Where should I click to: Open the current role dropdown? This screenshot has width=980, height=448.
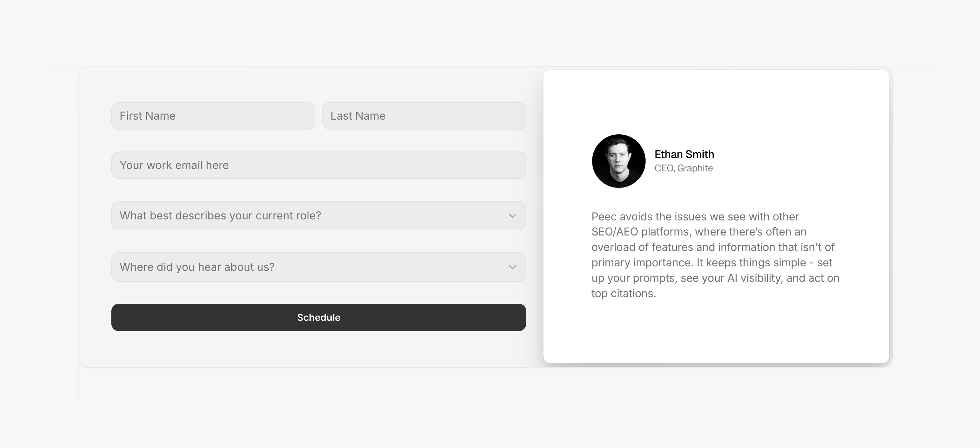[x=318, y=216]
